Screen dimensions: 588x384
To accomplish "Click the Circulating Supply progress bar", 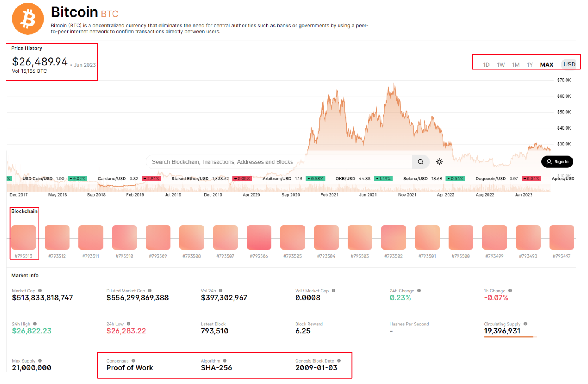I will click(x=511, y=337).
